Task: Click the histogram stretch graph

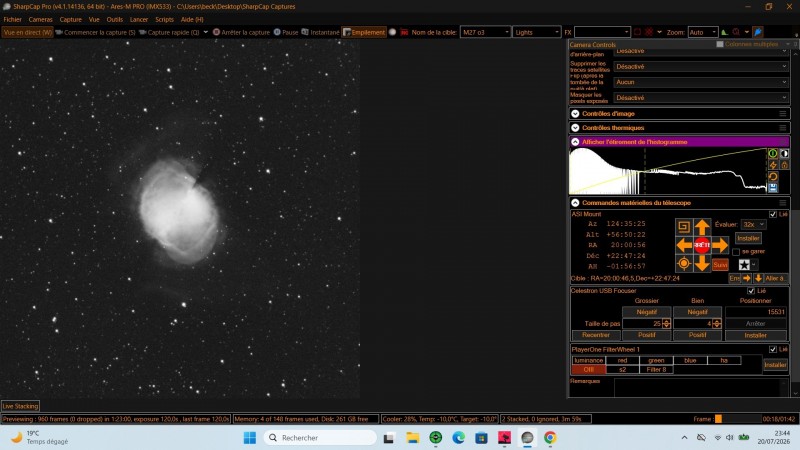Action: (667, 171)
